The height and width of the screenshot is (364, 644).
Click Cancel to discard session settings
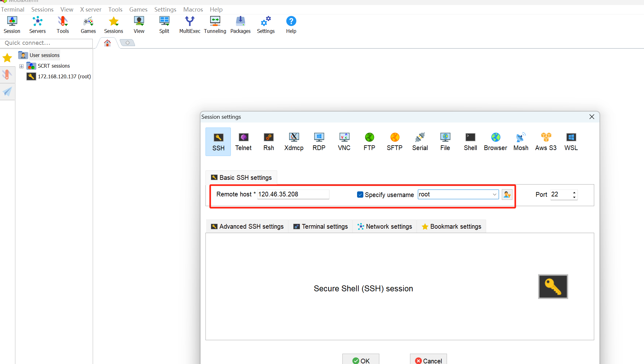[428, 359]
